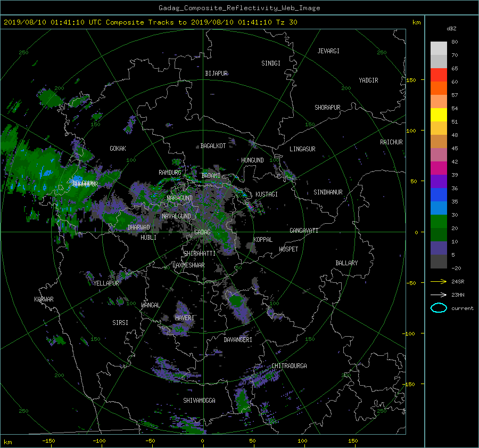Click the BAGALKOT city label
The image size is (479, 448).
[213, 146]
